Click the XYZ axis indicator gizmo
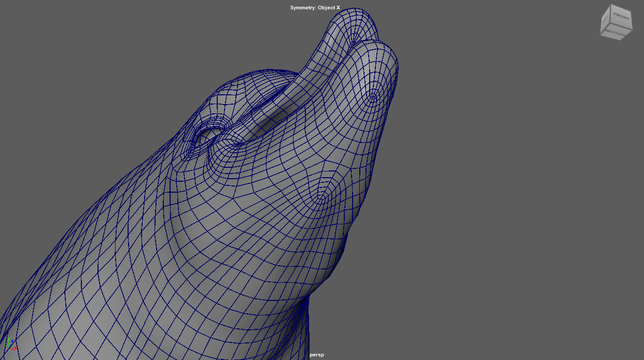Image resolution: width=644 pixels, height=360 pixels. click(x=11, y=343)
